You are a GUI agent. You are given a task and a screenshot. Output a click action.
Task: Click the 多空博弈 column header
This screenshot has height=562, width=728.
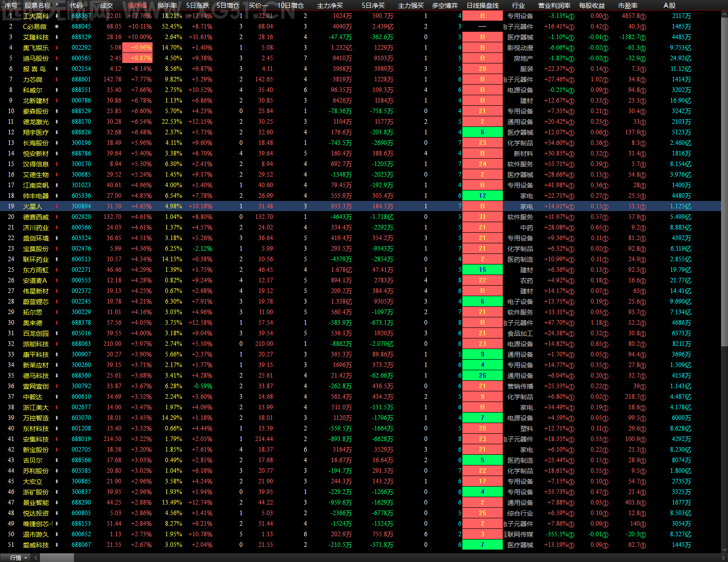445,6
